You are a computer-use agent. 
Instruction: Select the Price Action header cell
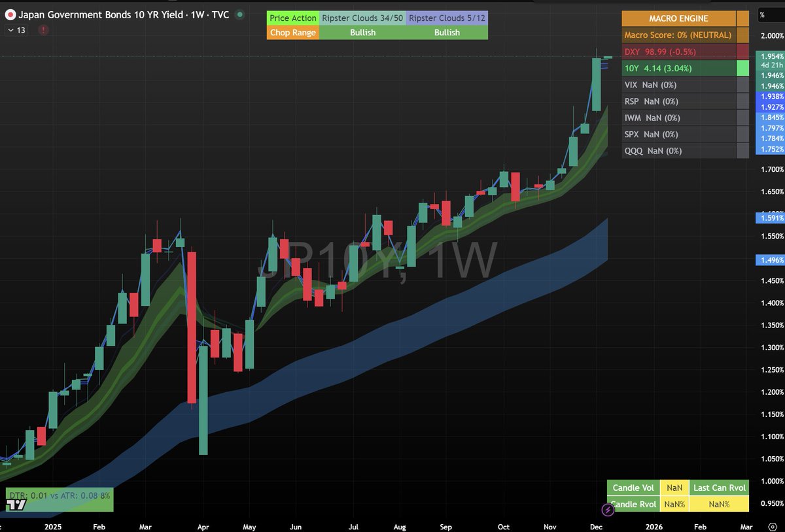[x=293, y=18]
